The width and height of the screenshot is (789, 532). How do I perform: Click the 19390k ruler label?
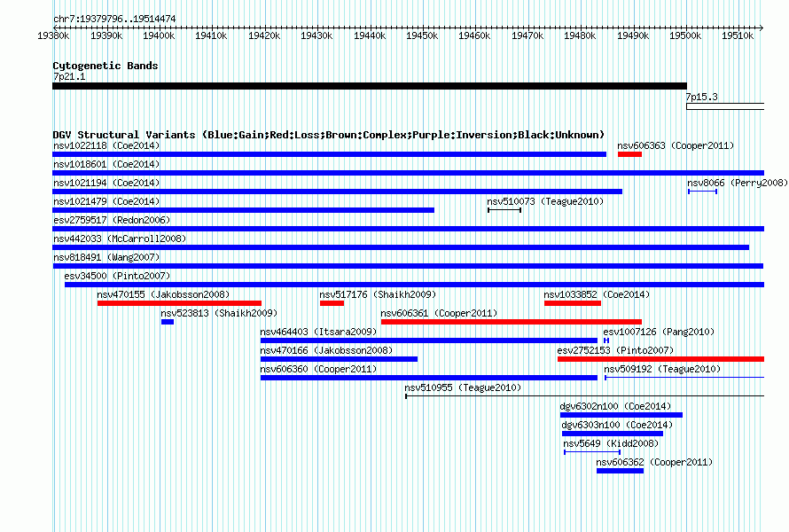pos(106,35)
